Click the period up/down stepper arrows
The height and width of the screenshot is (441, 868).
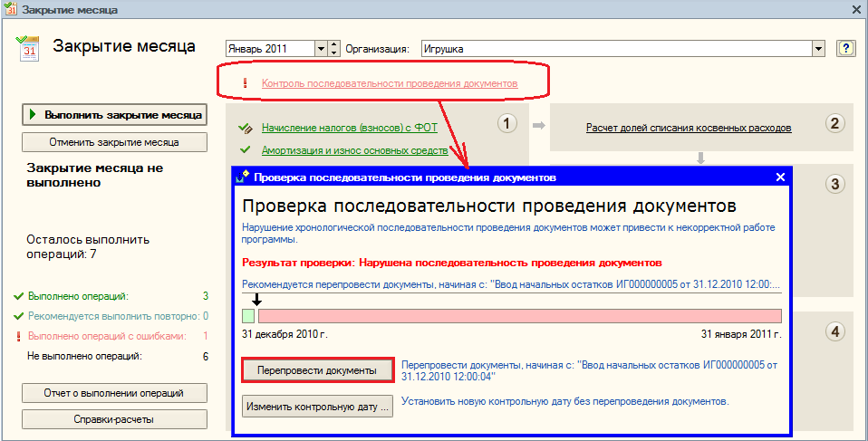[333, 49]
